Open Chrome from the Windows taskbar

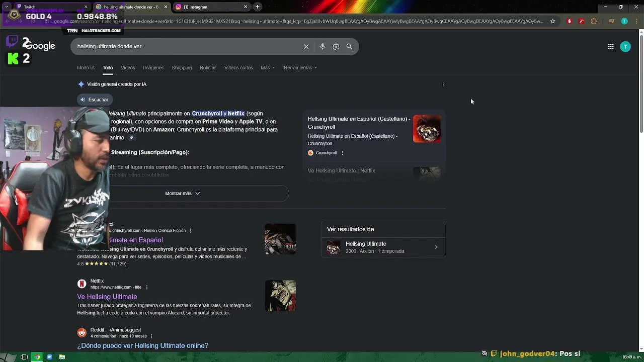[37, 357]
